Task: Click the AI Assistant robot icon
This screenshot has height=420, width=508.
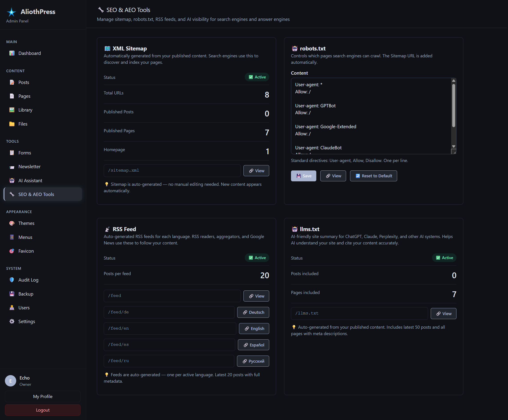Action: (12, 180)
